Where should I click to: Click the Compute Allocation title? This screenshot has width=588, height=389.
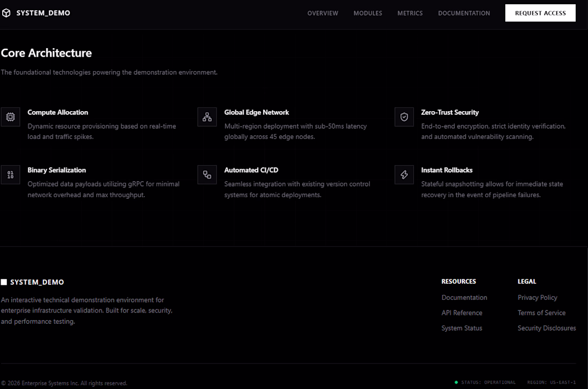point(58,112)
